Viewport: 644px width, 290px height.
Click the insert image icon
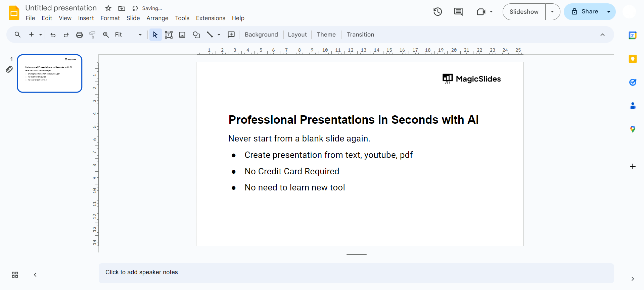(182, 35)
